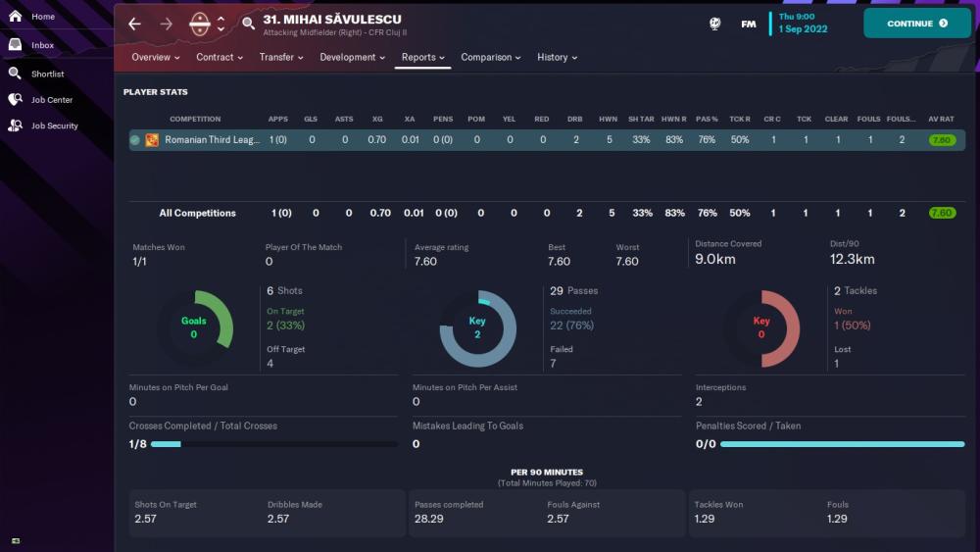The width and height of the screenshot is (980, 552).
Task: Go to Shortlist in sidebar
Action: point(47,74)
